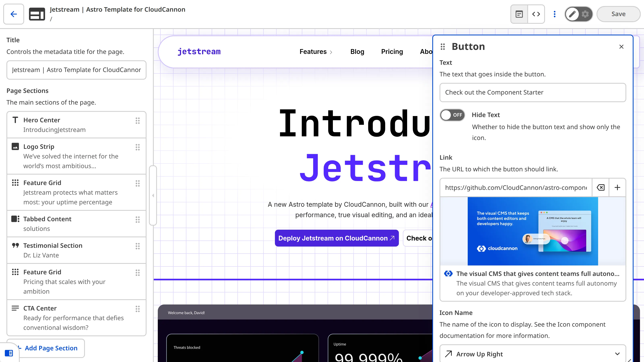Click the Testimonial Section quote icon
Image resolution: width=644 pixels, height=362 pixels.
(x=15, y=245)
